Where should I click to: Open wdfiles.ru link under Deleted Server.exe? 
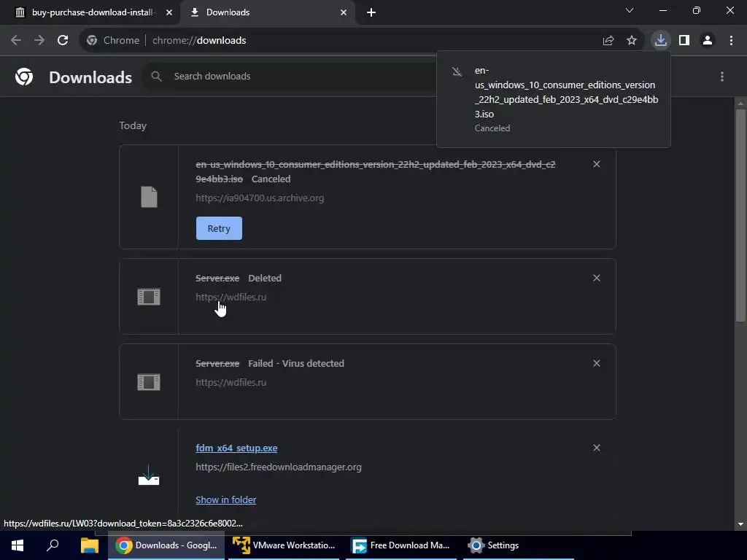click(231, 297)
